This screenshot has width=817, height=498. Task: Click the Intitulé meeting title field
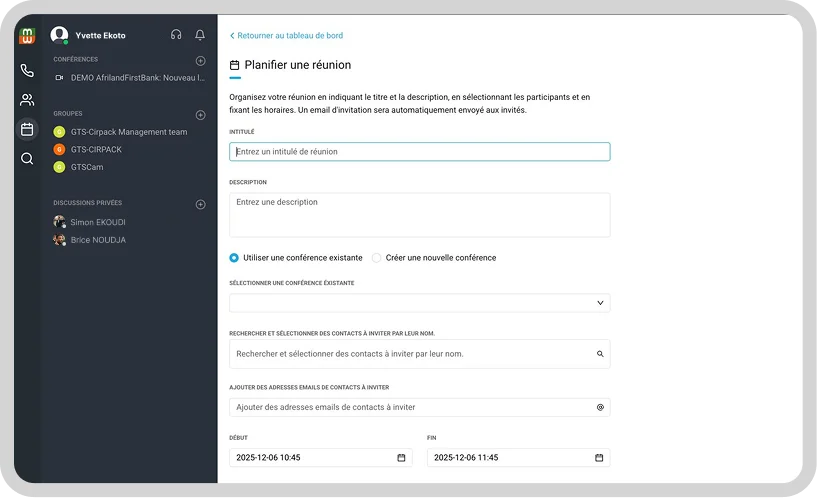[x=419, y=152]
